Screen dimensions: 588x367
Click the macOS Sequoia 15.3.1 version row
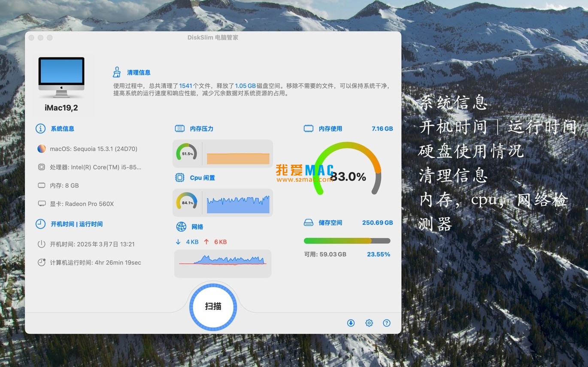pyautogui.click(x=93, y=149)
